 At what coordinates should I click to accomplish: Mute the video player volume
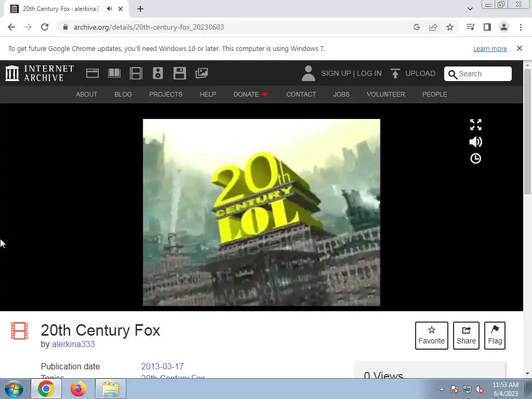pos(476,142)
